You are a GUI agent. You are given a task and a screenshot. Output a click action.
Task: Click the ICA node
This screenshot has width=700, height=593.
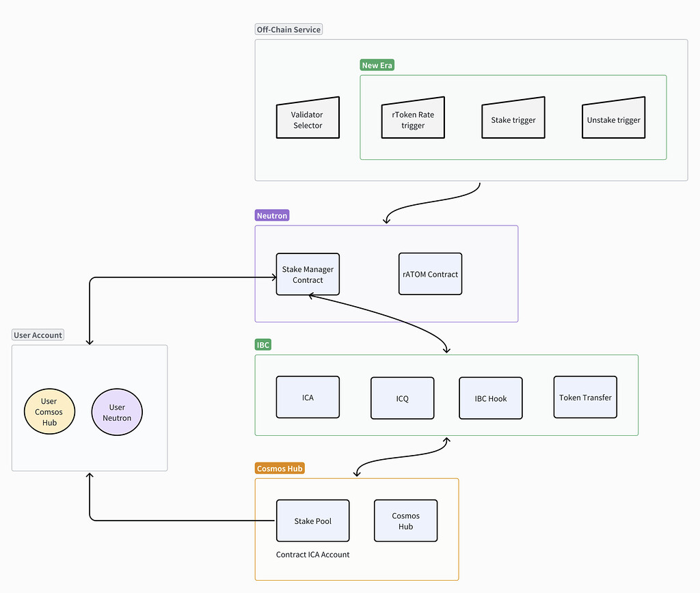click(x=307, y=396)
